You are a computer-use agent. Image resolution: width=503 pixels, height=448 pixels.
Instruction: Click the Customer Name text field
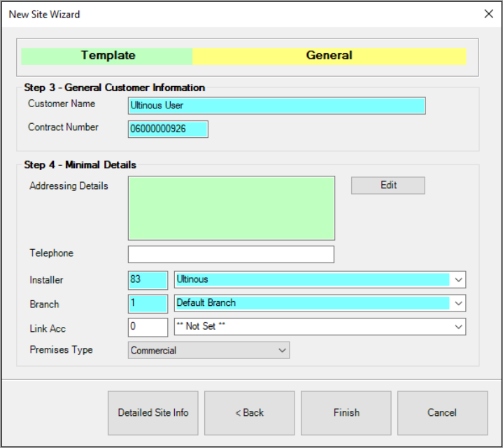tap(276, 106)
